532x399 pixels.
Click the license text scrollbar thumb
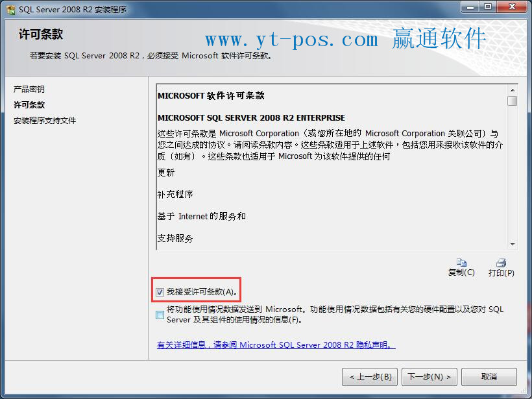[x=513, y=101]
